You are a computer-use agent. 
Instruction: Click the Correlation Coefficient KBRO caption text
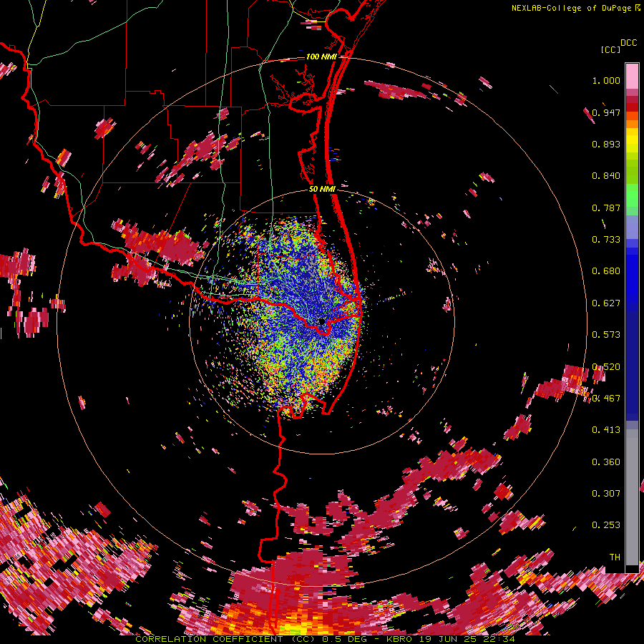325,639
